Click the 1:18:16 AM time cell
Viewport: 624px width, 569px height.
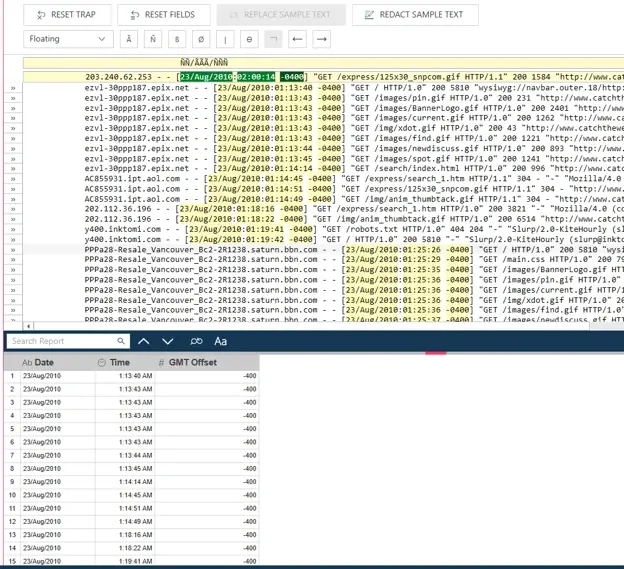[125, 535]
